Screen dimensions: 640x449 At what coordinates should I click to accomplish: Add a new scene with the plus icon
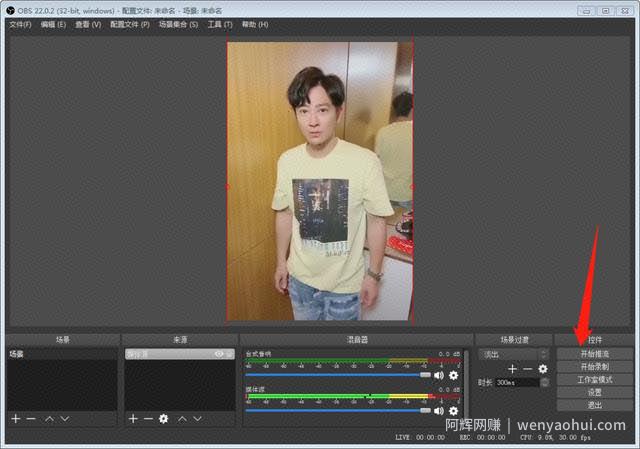click(x=16, y=419)
